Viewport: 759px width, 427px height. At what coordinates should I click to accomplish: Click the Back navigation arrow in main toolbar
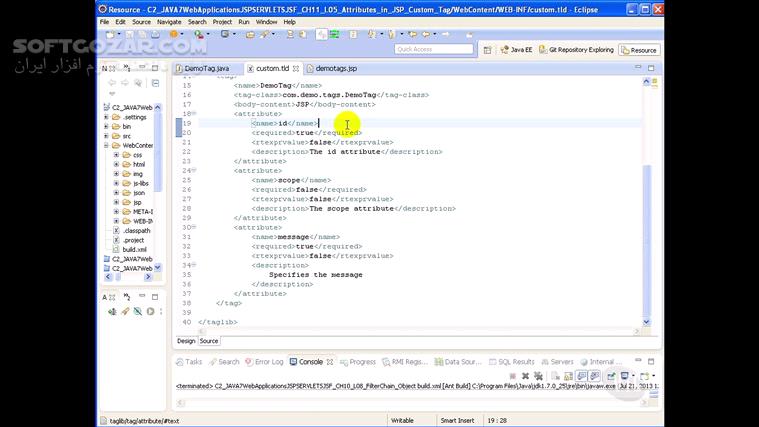(x=426, y=34)
